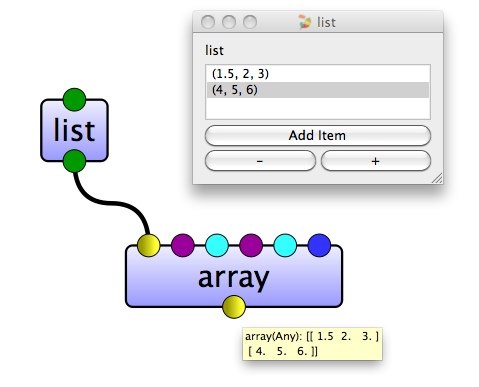Minimize the list window
This screenshot has height=387, width=479.
[x=229, y=22]
